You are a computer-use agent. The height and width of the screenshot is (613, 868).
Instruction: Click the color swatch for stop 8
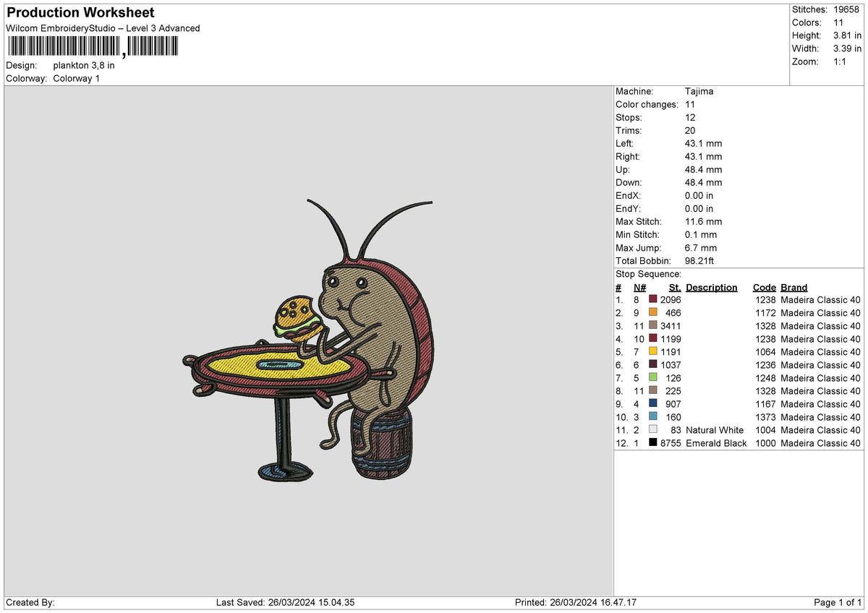(653, 390)
